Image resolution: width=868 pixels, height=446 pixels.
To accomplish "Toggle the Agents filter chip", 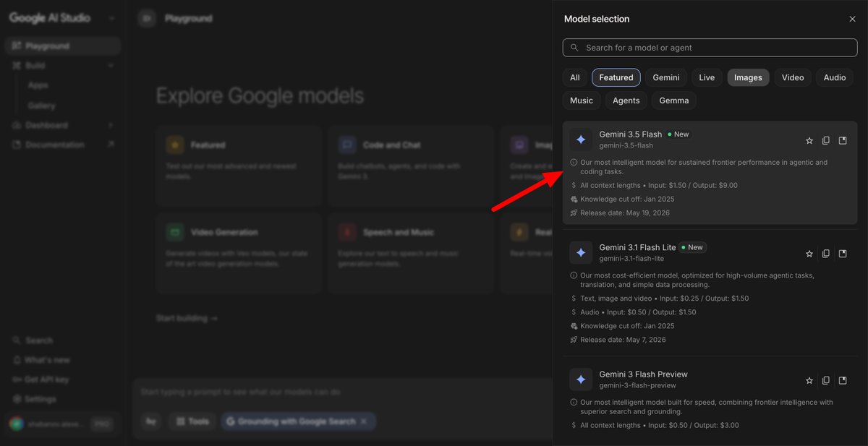I will (x=626, y=100).
